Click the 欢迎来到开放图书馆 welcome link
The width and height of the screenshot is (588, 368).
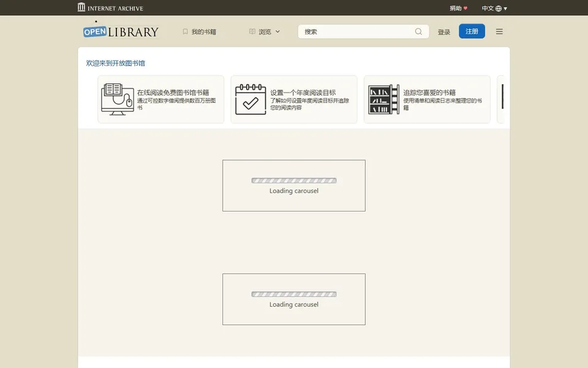coord(116,63)
